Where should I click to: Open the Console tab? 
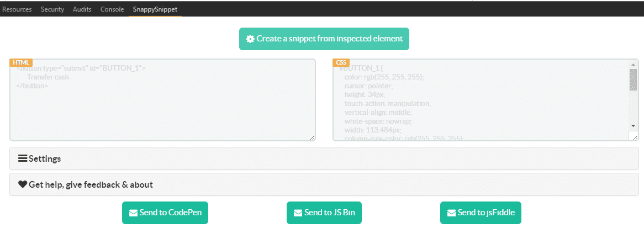pyautogui.click(x=112, y=9)
